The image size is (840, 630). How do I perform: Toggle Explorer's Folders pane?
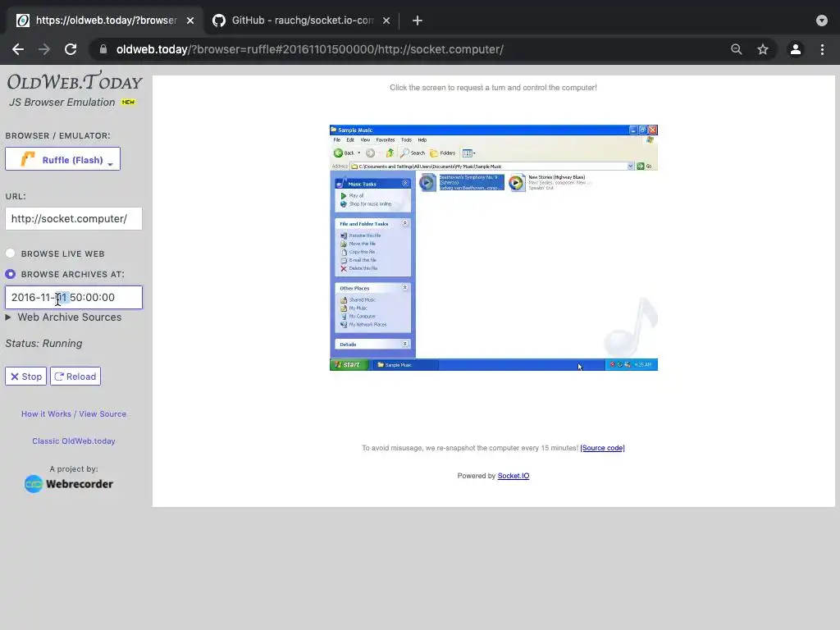[442, 153]
